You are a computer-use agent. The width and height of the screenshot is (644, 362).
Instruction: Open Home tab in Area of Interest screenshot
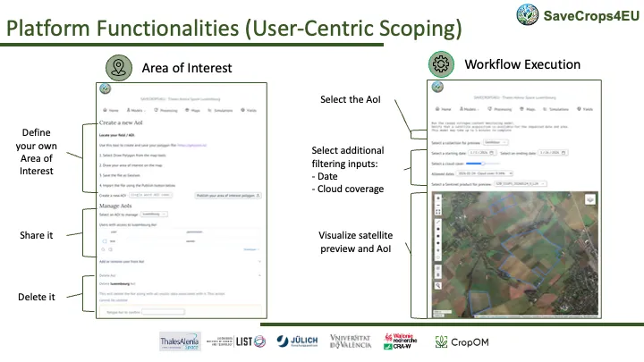[x=111, y=110]
